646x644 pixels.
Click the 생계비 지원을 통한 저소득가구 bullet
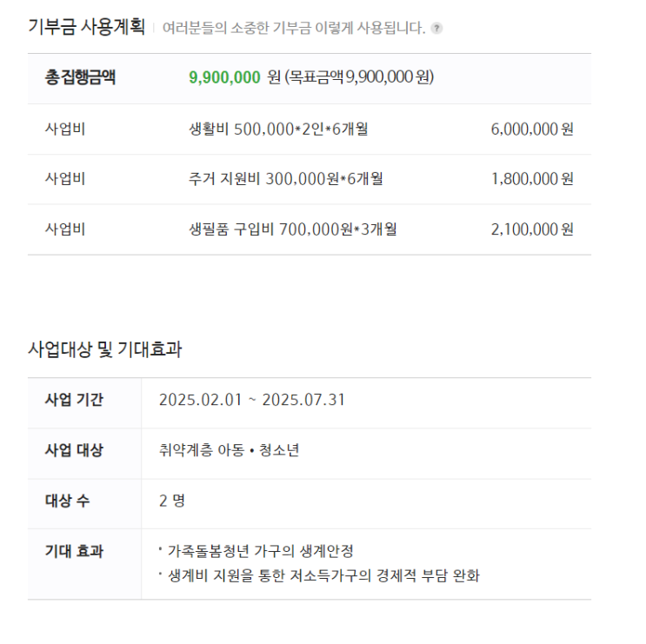(x=320, y=575)
